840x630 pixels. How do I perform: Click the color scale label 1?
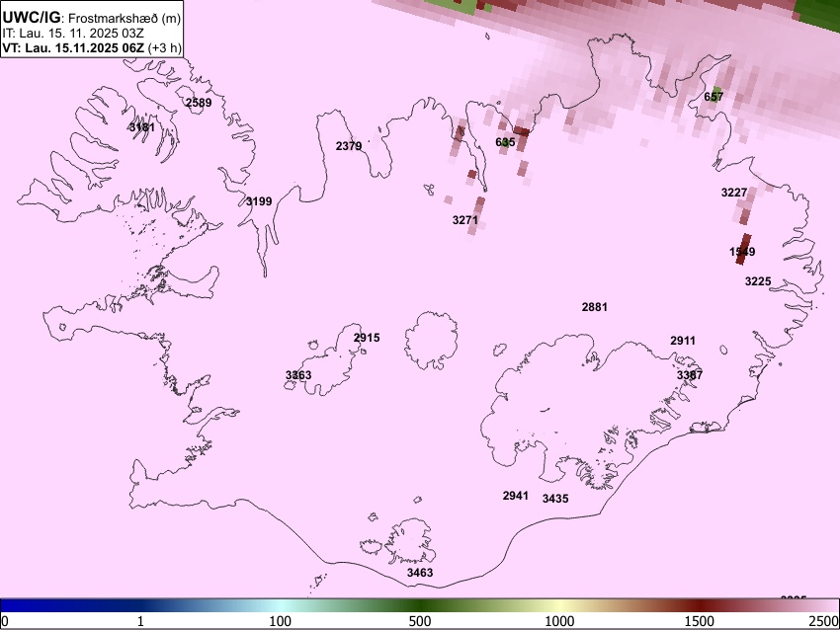[x=140, y=621]
